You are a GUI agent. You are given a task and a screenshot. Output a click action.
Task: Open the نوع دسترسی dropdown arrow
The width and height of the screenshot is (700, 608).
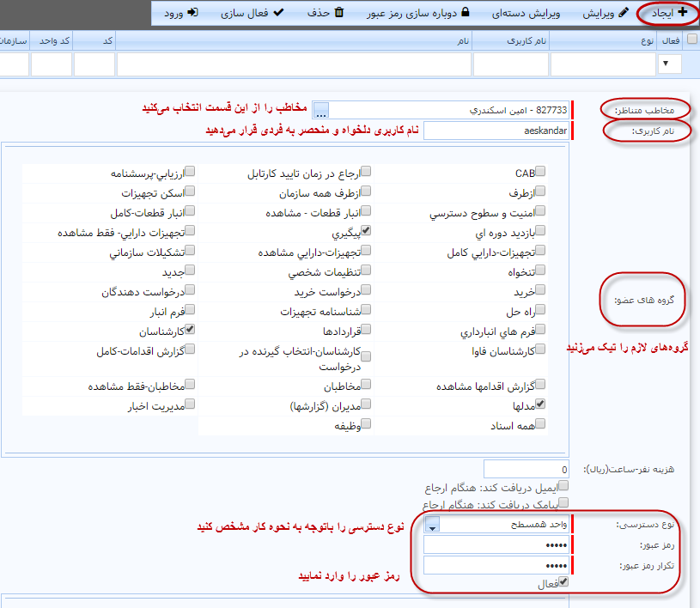point(433,524)
